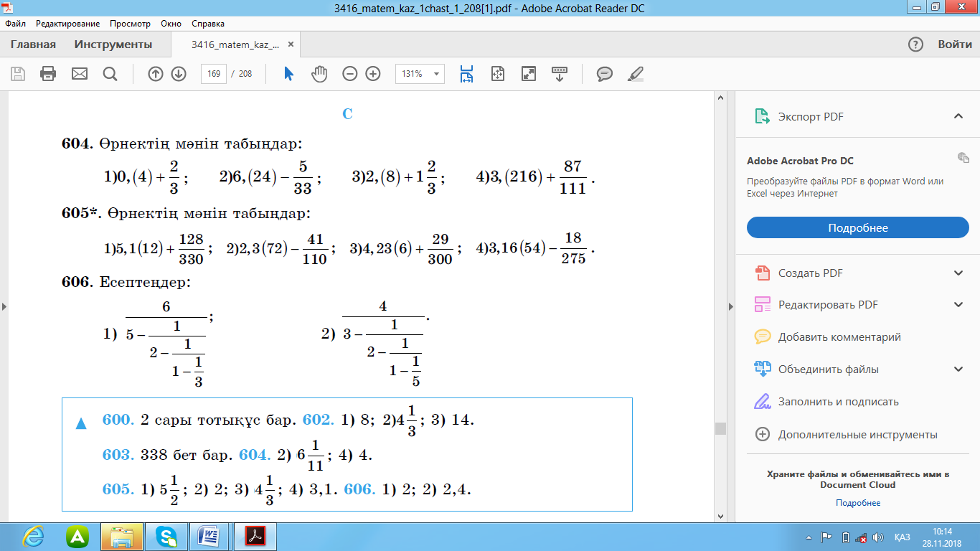The height and width of the screenshot is (551, 980).
Task: Activate the Hand pan tool
Action: tap(319, 73)
